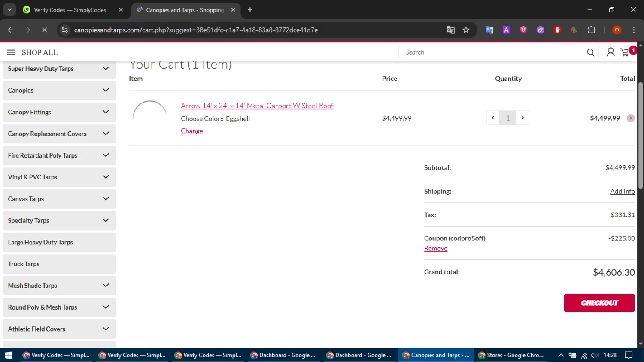This screenshot has width=644, height=362.
Task: Expand the Super Heavy Duty Tarps category
Action: [106, 69]
